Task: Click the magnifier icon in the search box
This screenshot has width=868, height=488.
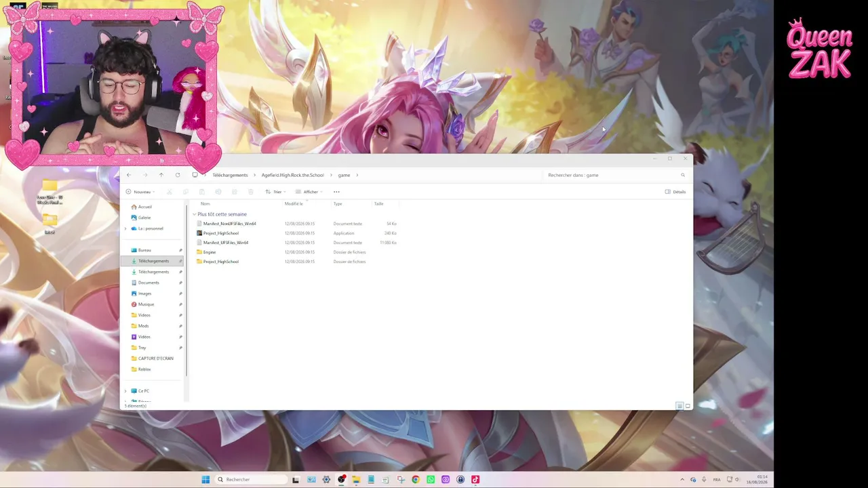Action: (x=683, y=175)
